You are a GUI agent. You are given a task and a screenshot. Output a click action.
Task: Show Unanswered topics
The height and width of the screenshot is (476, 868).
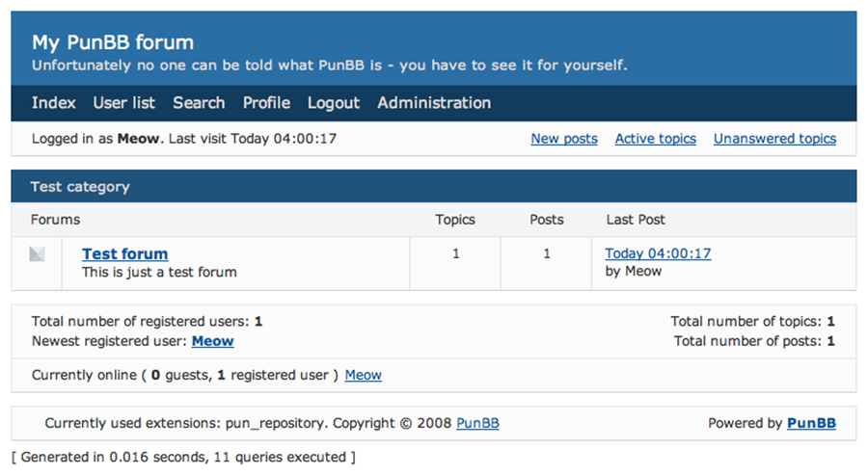[x=774, y=139]
